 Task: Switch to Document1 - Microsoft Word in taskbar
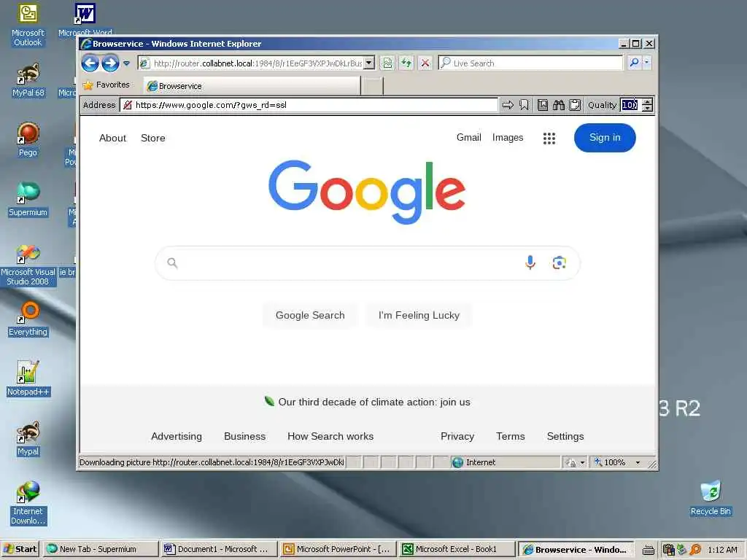(218, 549)
